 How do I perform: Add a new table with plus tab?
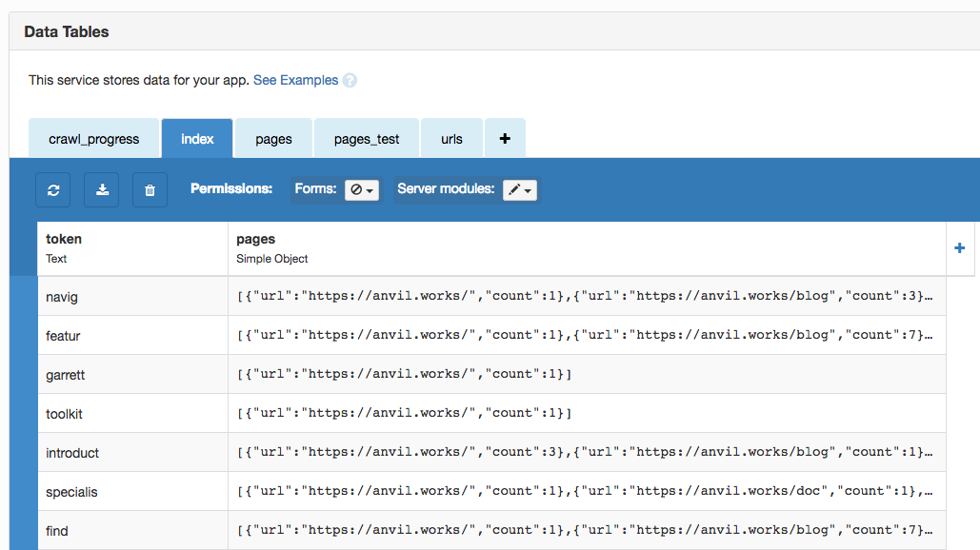point(505,139)
